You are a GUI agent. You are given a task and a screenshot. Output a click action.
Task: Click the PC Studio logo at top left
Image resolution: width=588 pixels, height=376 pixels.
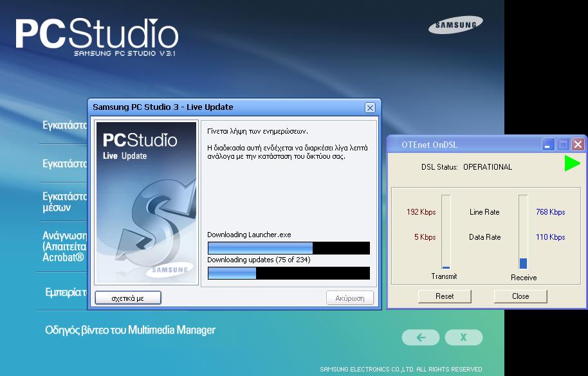click(96, 37)
